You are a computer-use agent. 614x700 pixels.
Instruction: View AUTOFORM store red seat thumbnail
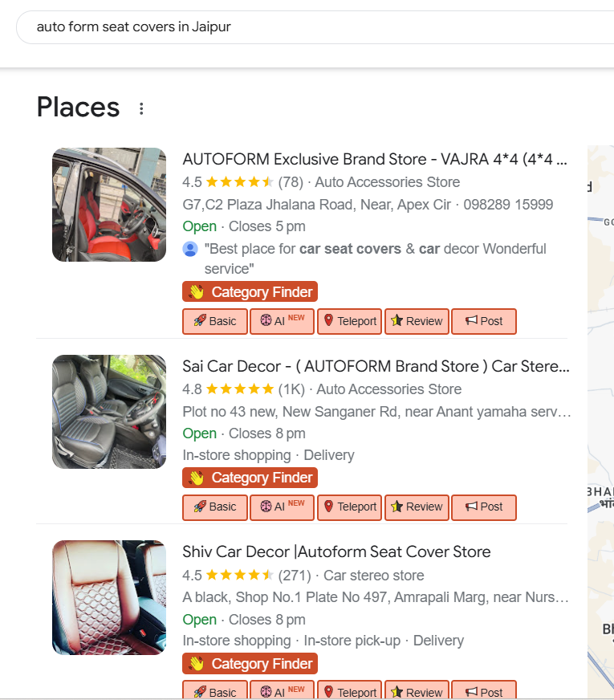click(109, 205)
